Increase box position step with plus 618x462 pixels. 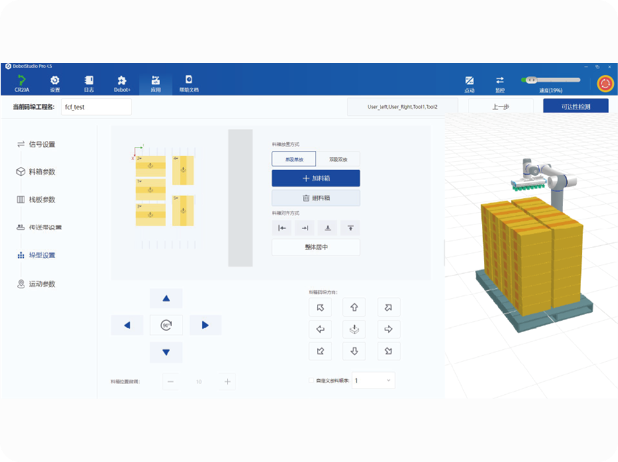pyautogui.click(x=227, y=381)
